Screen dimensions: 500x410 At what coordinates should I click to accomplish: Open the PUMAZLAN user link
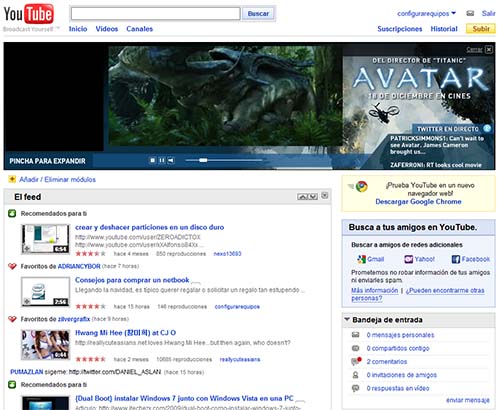point(27,372)
